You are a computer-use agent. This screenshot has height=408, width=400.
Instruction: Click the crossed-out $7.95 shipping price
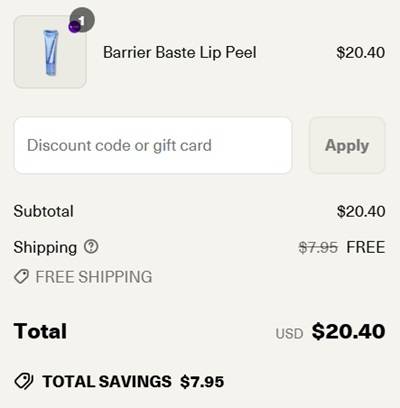[x=318, y=247]
